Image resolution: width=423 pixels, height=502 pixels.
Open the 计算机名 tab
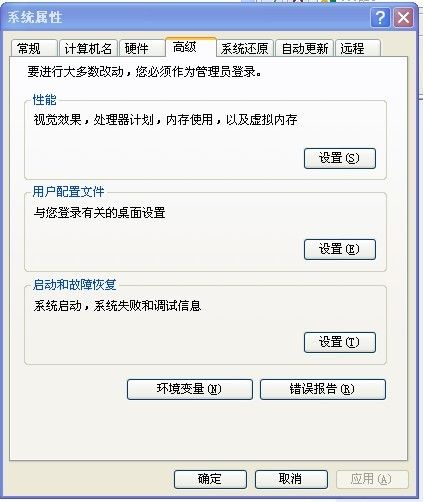88,49
